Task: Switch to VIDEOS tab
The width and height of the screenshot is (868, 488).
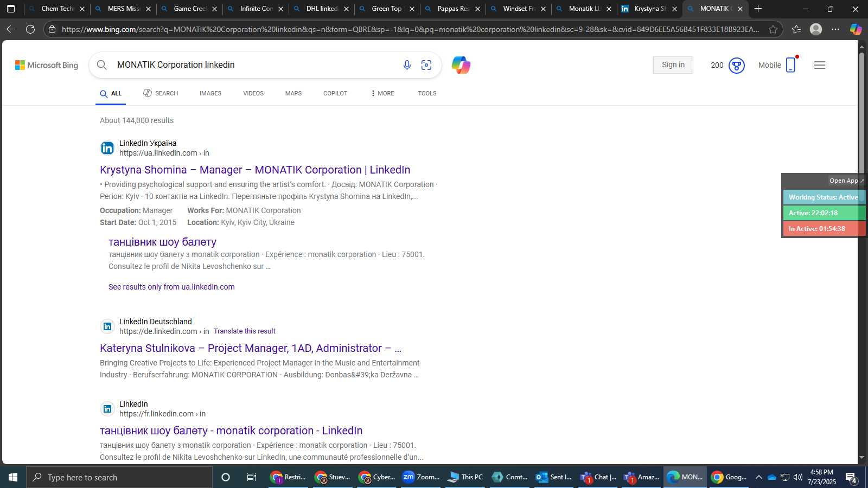Action: 253,93
